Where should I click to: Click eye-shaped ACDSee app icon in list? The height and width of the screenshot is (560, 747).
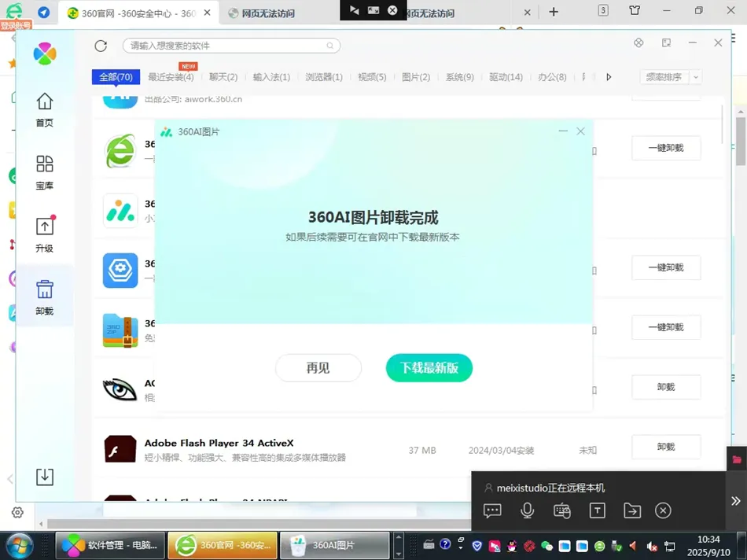120,389
